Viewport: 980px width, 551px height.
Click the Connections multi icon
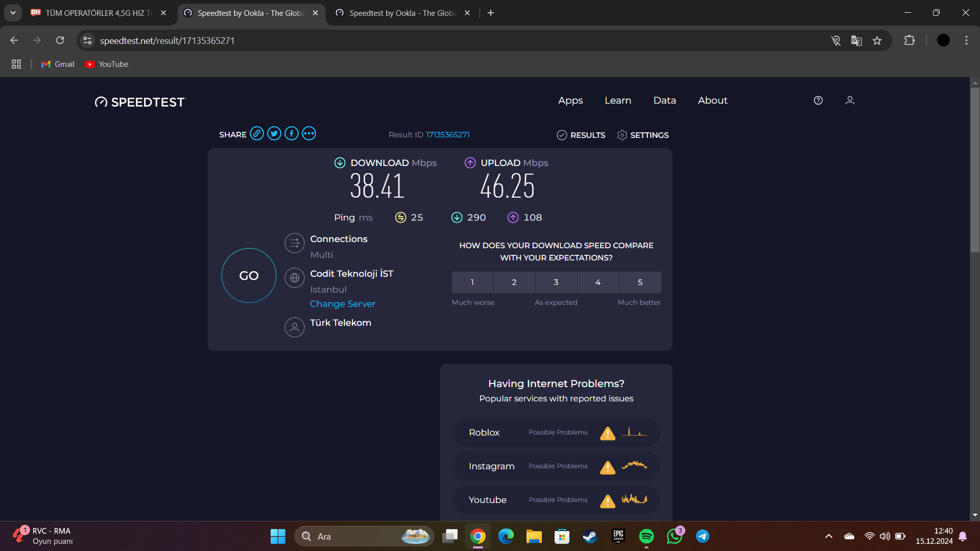[295, 243]
